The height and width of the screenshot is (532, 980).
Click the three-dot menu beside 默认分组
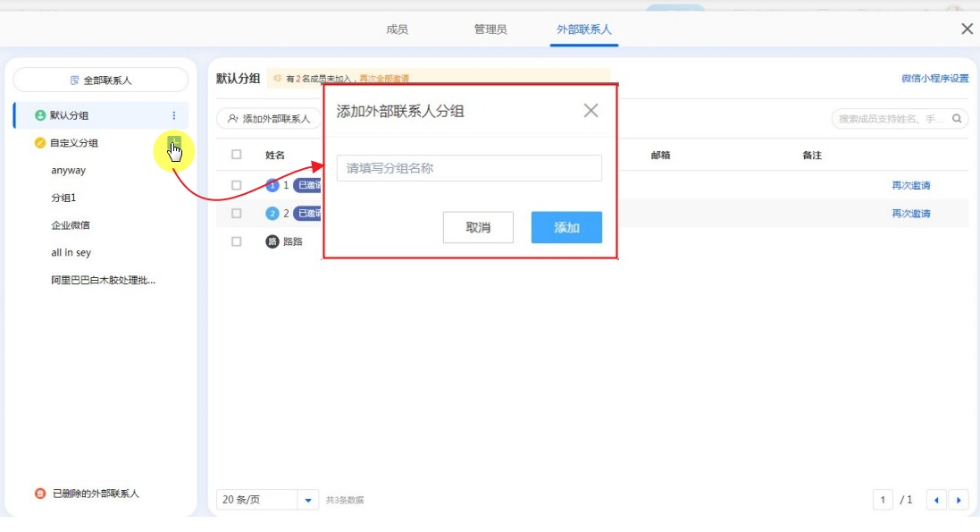(x=173, y=115)
